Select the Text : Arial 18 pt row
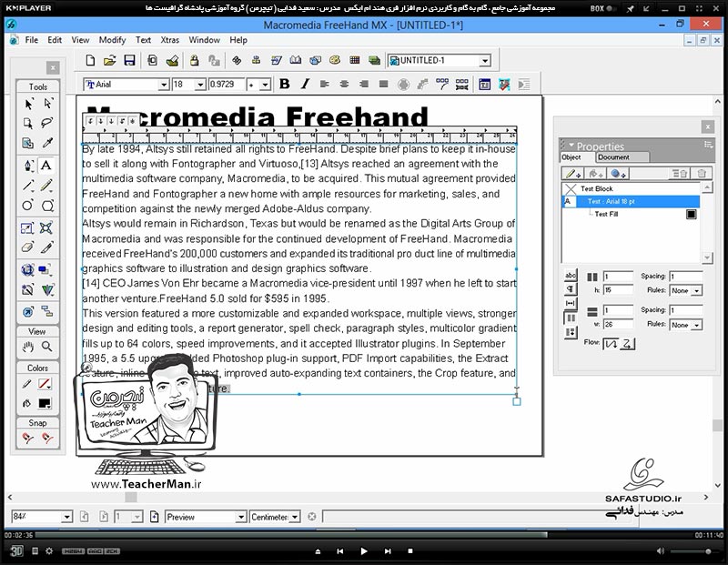728x565 pixels. coord(630,201)
